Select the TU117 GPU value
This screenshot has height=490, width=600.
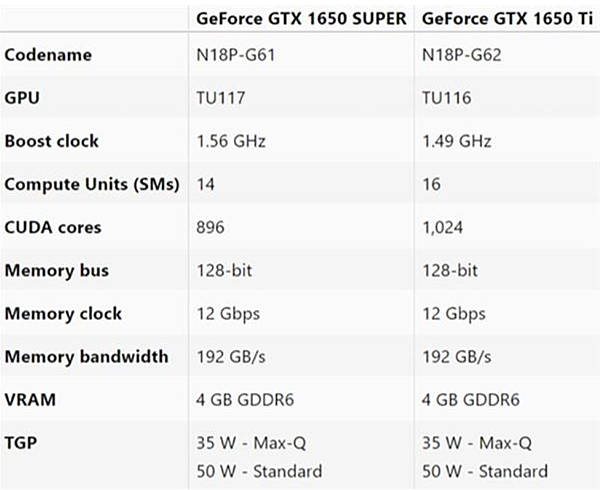pyautogui.click(x=221, y=98)
